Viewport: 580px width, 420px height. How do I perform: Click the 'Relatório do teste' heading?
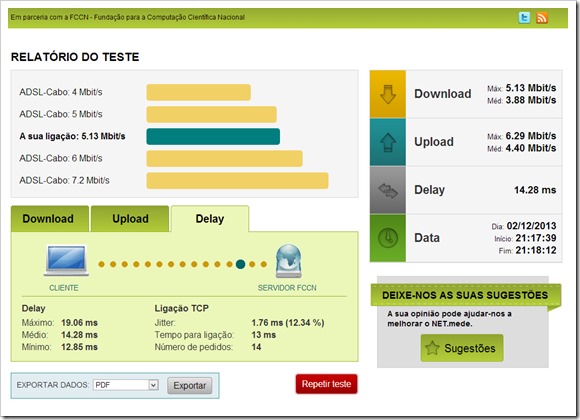coord(75,57)
